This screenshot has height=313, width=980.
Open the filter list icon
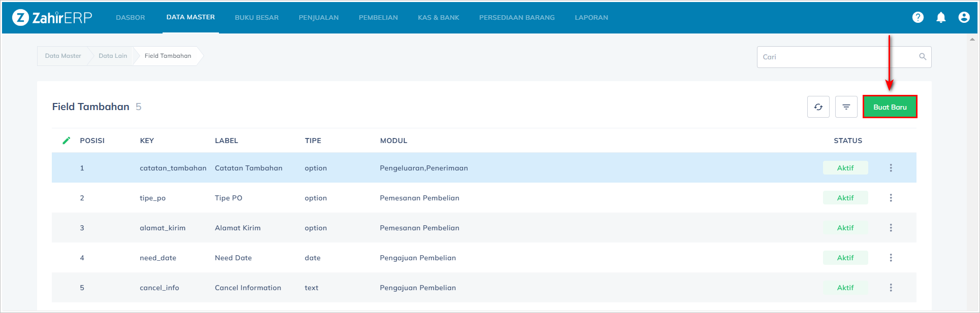[x=846, y=107]
